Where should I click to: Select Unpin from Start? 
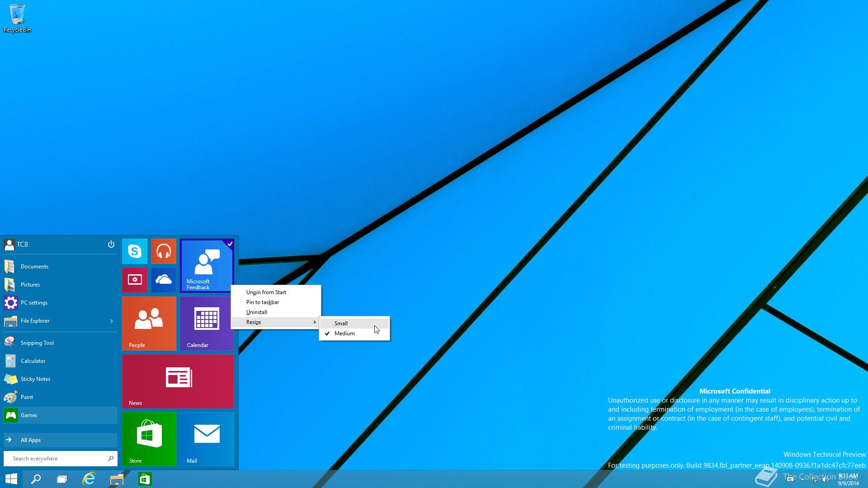click(276, 292)
